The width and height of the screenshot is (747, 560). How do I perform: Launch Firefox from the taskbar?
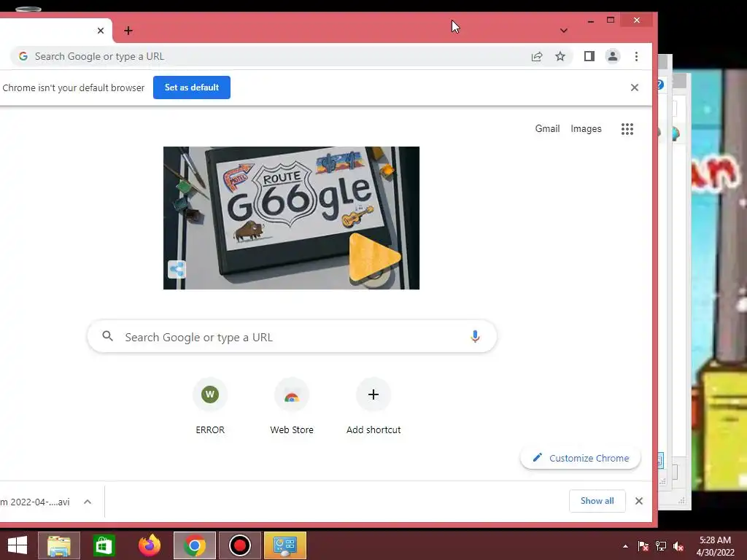pyautogui.click(x=150, y=545)
